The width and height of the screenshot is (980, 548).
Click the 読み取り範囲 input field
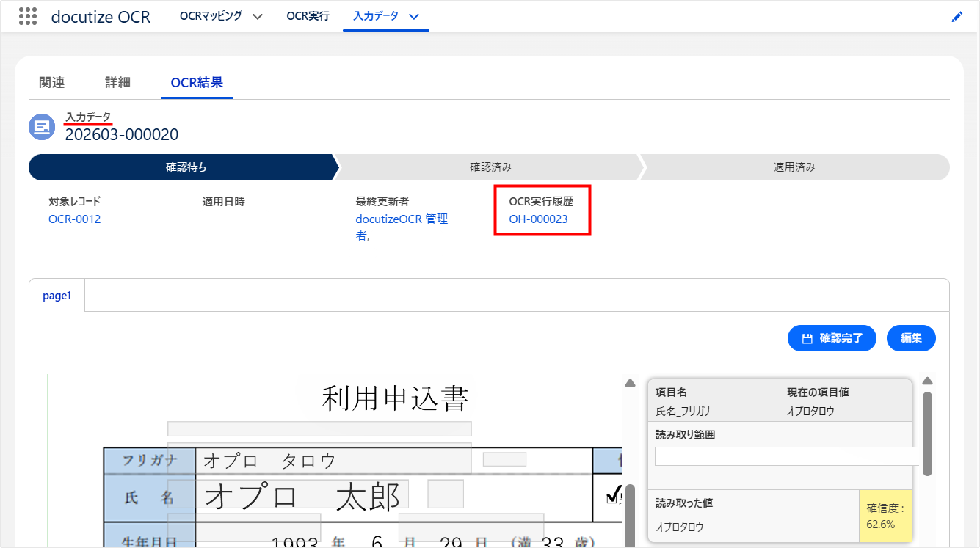pyautogui.click(x=785, y=456)
